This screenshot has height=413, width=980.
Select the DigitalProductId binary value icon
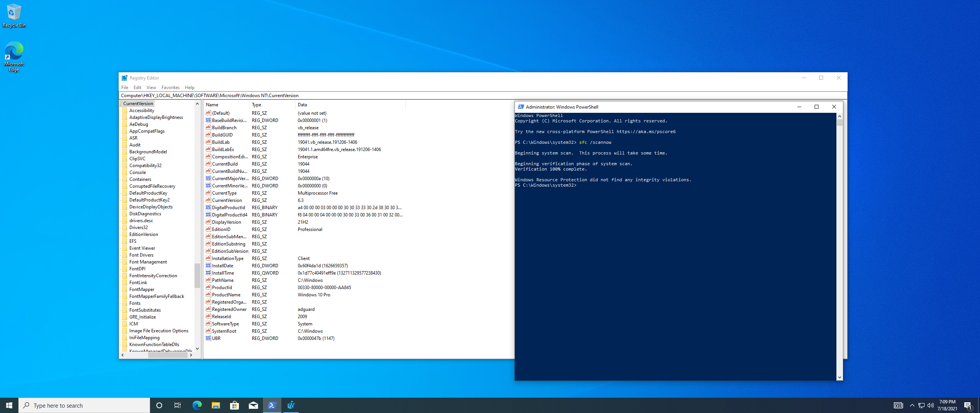(208, 207)
